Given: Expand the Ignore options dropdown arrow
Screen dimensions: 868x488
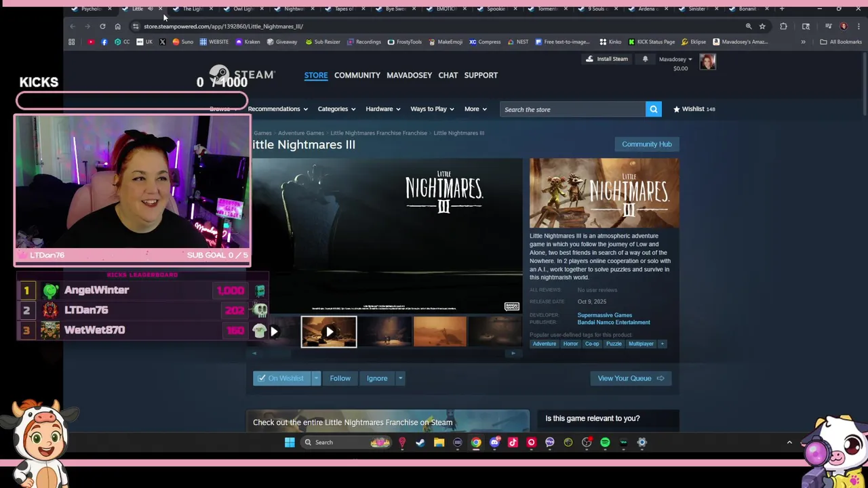Looking at the screenshot, I should 400,378.
